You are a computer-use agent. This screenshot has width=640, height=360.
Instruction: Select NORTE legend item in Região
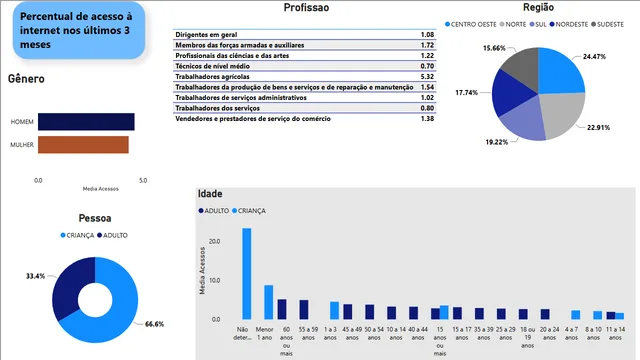(x=513, y=24)
